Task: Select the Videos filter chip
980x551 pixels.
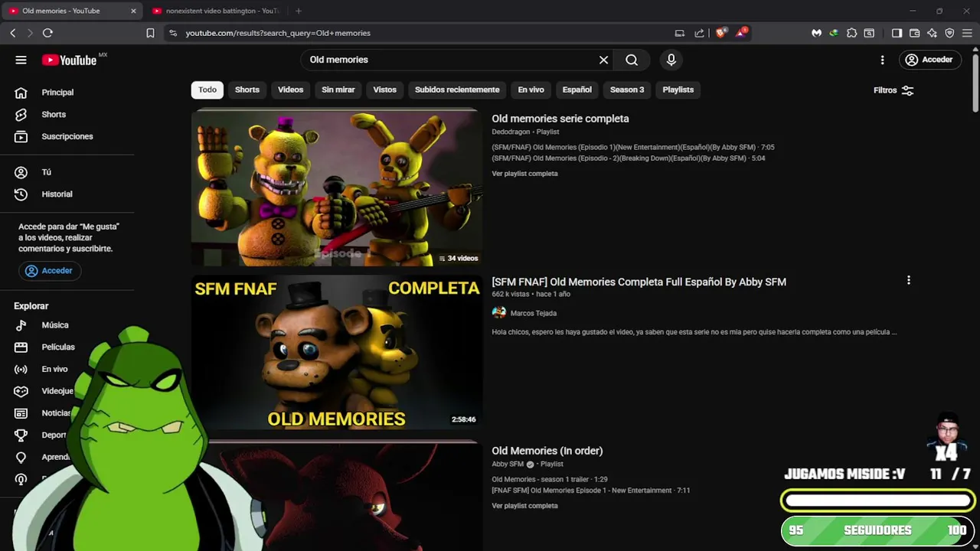Action: tap(290, 90)
